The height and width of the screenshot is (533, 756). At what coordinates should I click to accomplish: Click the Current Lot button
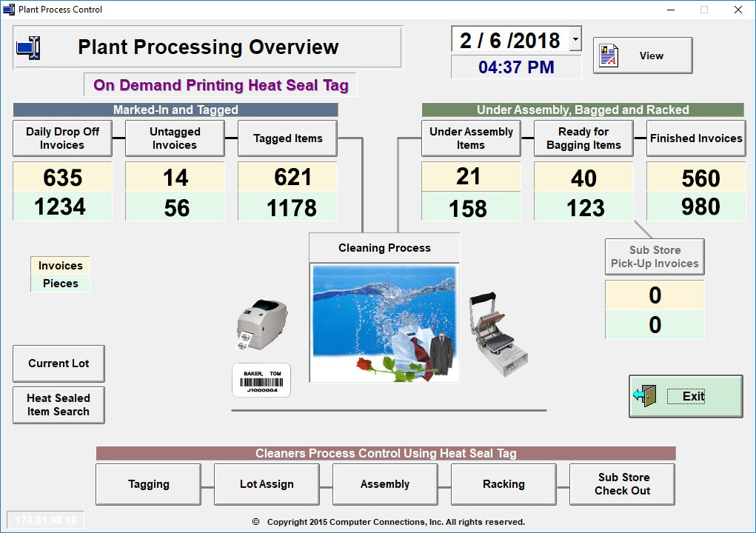[x=58, y=363]
